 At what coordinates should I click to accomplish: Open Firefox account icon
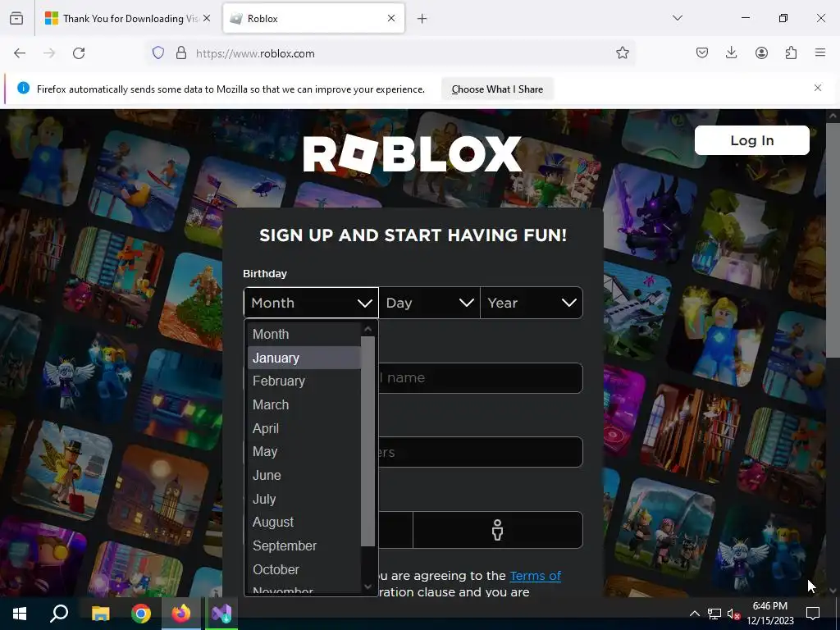tap(761, 52)
